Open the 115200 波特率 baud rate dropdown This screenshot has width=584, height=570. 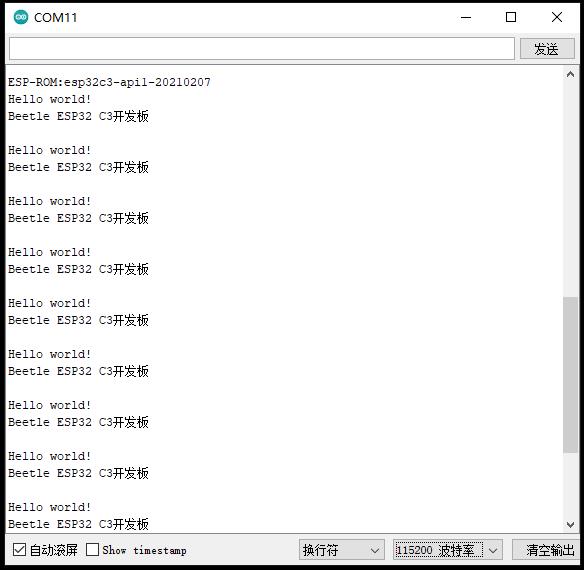click(448, 550)
